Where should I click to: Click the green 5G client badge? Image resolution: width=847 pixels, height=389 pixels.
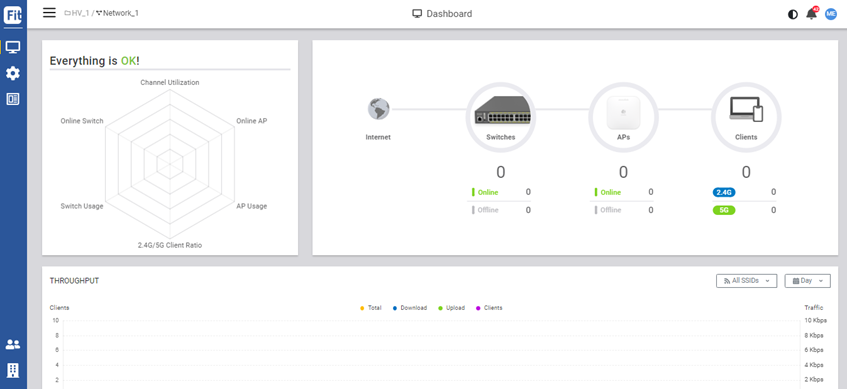tap(724, 210)
